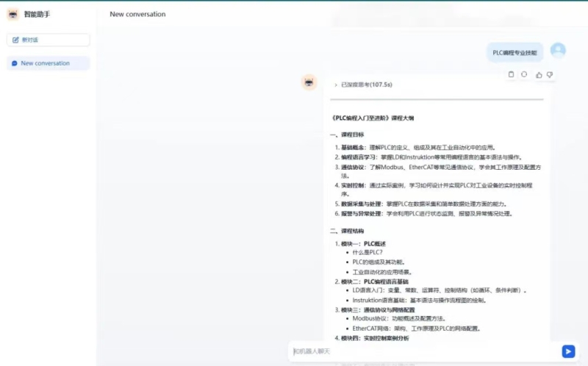
Task: Click 模块一：PLC概述 line
Action: [360, 244]
